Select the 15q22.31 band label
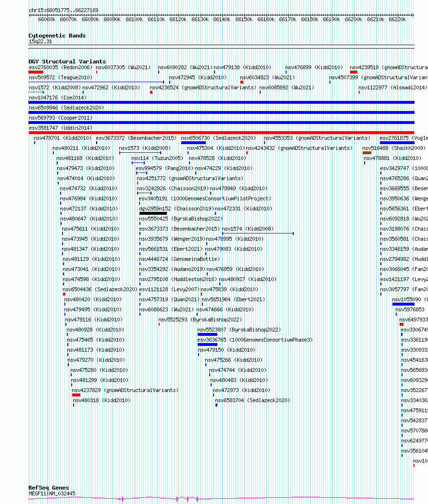Screen dimensions: 428x504 40,41
